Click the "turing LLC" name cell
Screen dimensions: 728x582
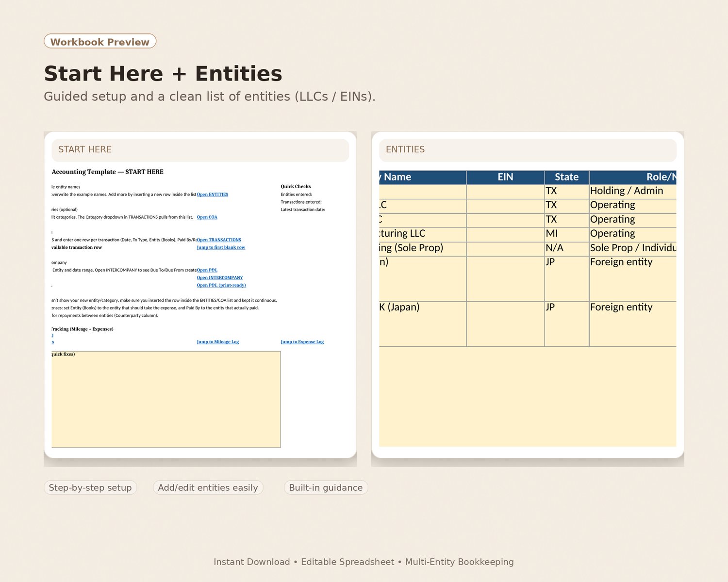pos(423,234)
